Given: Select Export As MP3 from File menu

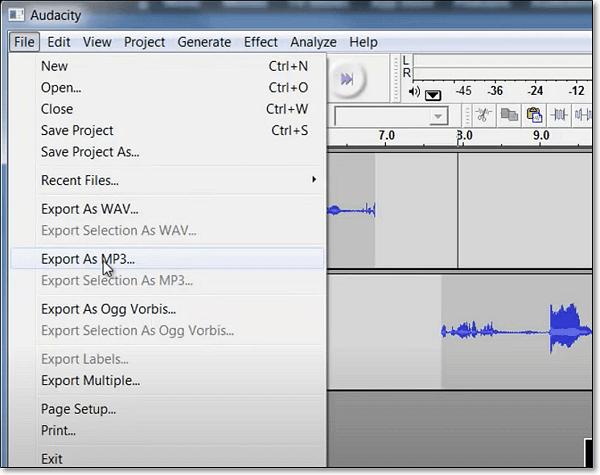Looking at the screenshot, I should 87,259.
